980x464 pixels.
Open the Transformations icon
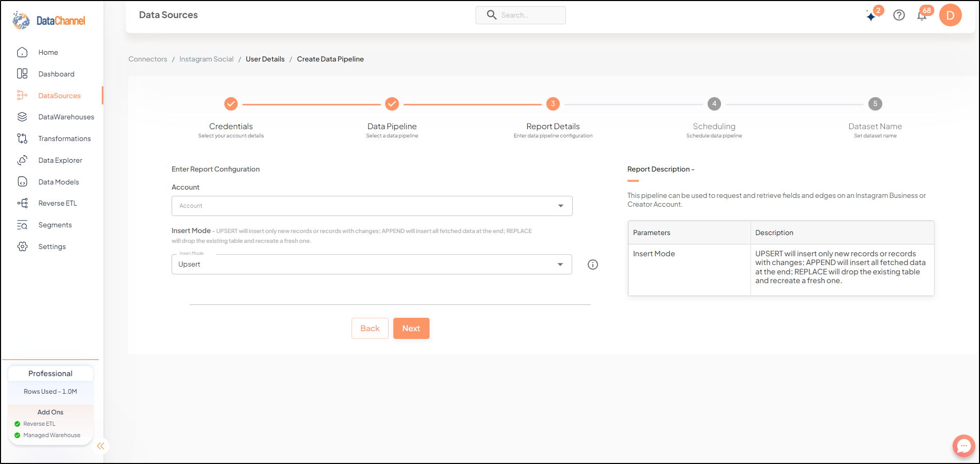22,138
